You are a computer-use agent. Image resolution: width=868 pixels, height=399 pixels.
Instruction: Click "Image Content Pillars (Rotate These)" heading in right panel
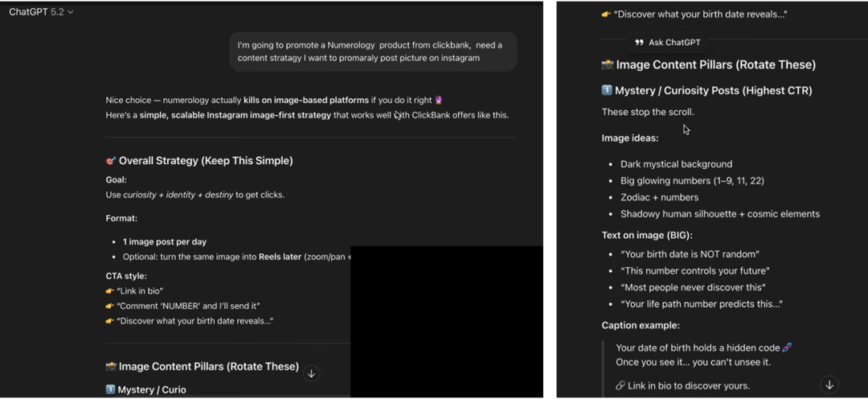click(x=709, y=65)
